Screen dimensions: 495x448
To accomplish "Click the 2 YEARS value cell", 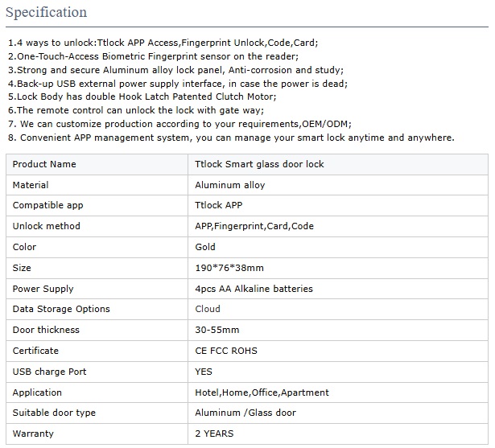I will (x=338, y=434).
